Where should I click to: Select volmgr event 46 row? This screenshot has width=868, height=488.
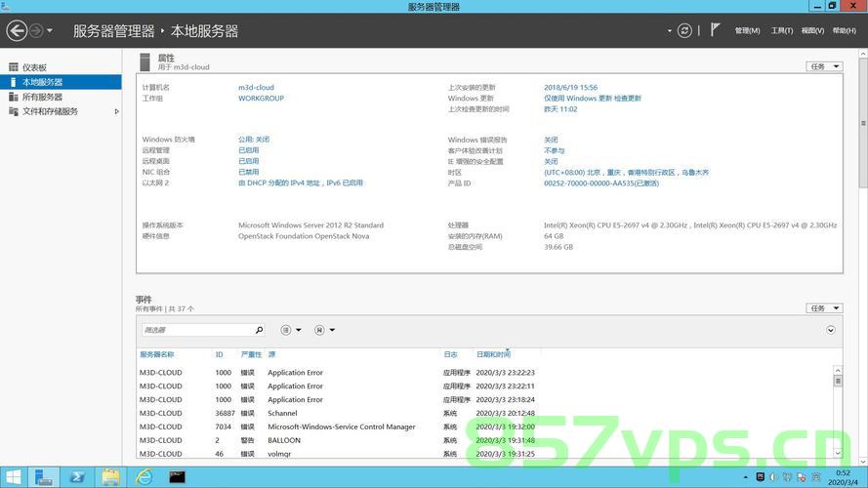[x=484, y=454]
